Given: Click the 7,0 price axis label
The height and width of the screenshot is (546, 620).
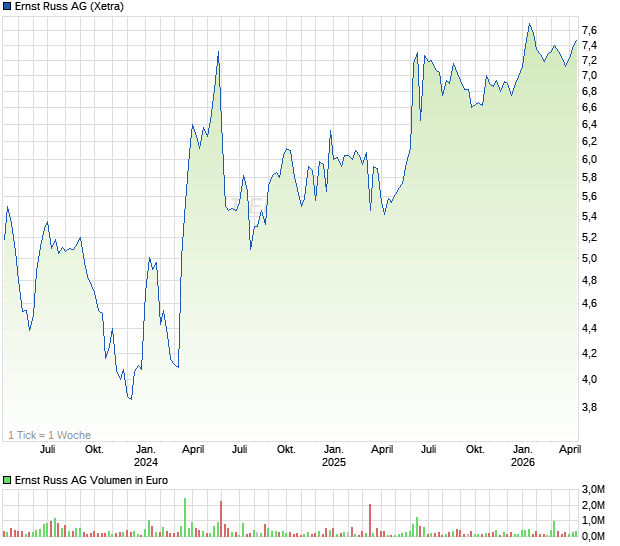Looking at the screenshot, I should (589, 75).
